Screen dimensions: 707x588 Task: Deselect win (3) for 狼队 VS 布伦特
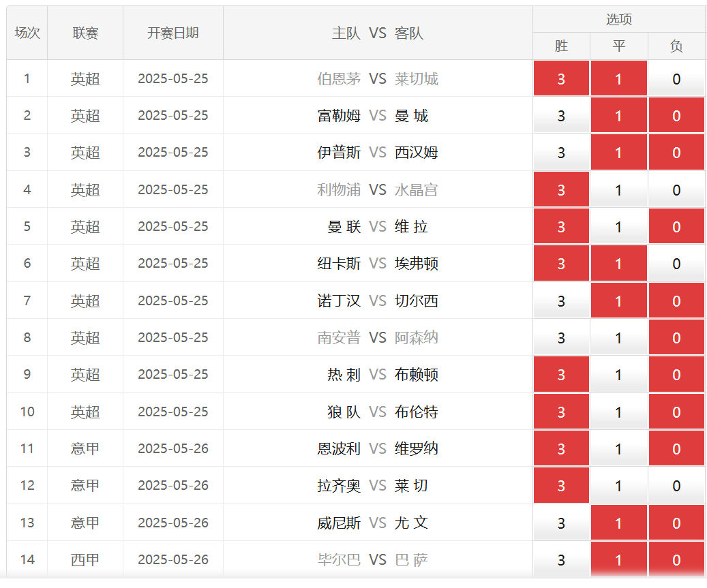click(x=561, y=412)
